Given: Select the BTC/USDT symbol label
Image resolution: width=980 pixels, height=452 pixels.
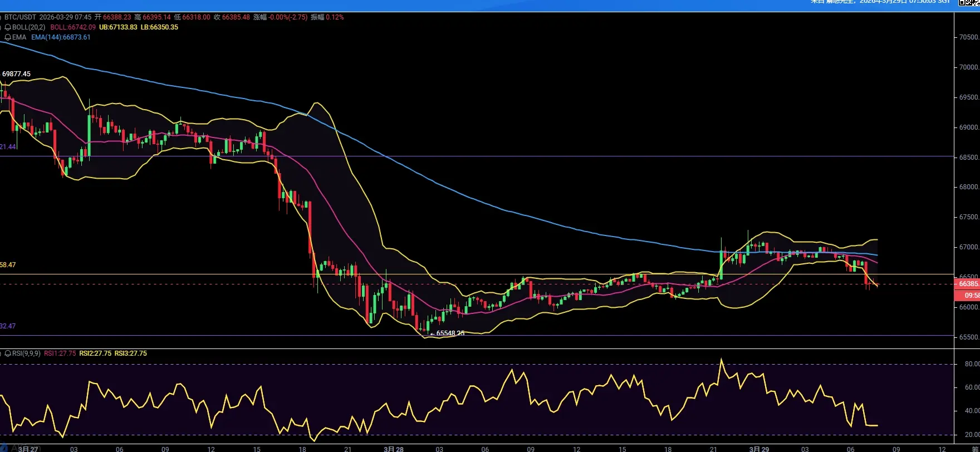Looking at the screenshot, I should pyautogui.click(x=20, y=17).
